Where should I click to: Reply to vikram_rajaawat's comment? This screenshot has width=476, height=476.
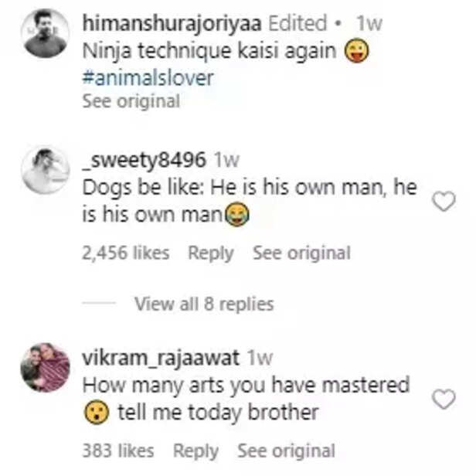(195, 450)
